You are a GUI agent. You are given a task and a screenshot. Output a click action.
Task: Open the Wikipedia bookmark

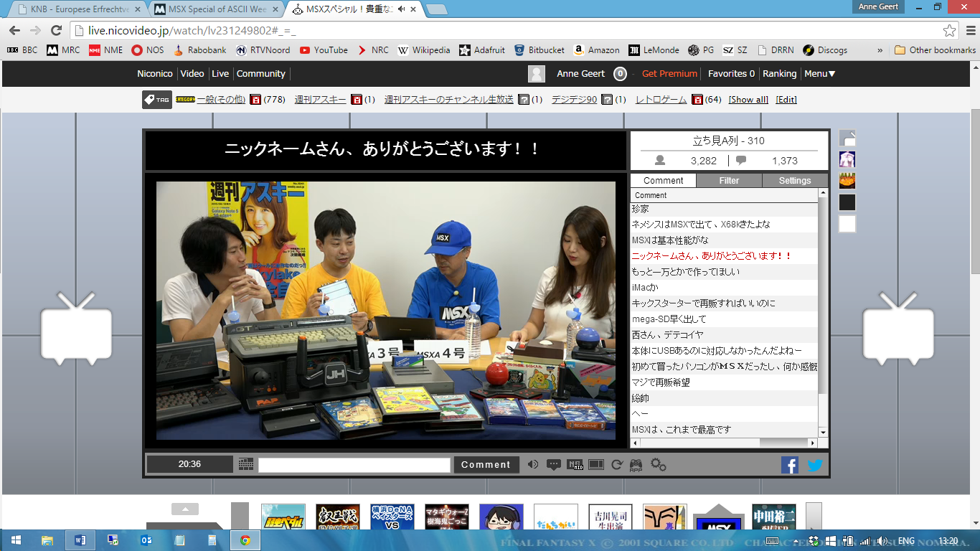424,50
